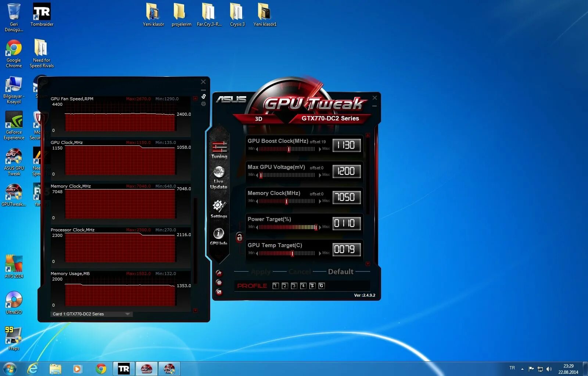
Task: Click the Default button
Action: coord(341,272)
